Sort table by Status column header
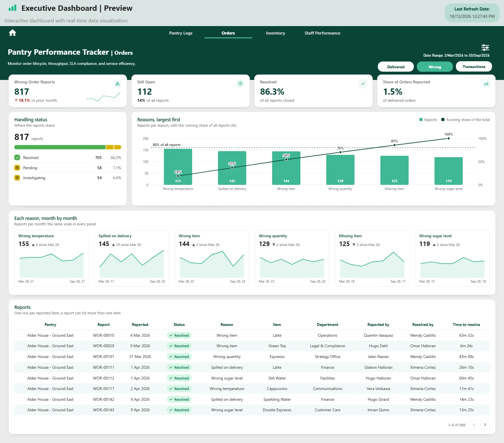The image size is (504, 443). click(x=179, y=325)
